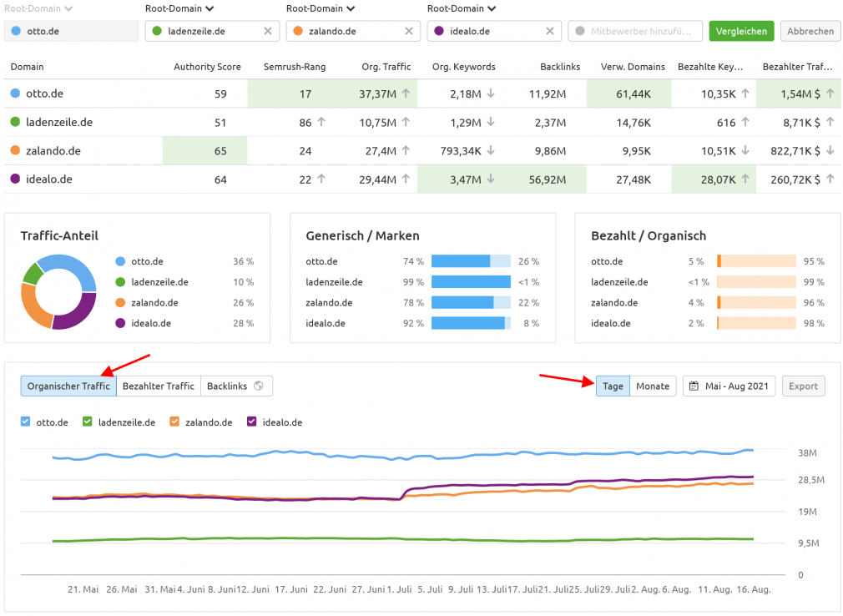Click the 61,44K Verw. Domains cell
Screen dimensions: 843x616
629,93
